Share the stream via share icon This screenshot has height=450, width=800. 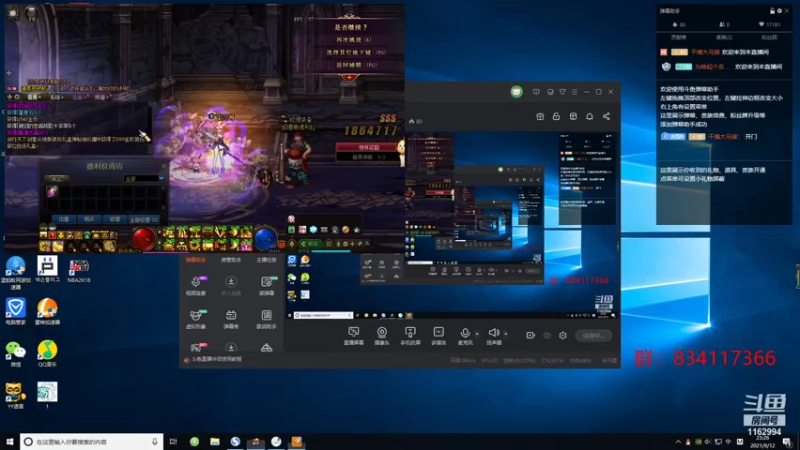click(x=606, y=116)
